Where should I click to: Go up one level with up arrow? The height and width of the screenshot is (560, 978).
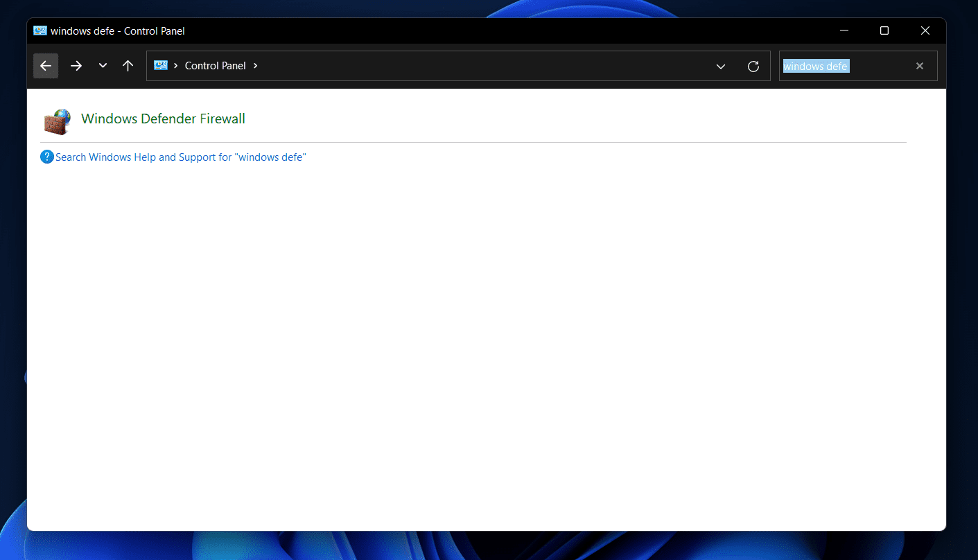pyautogui.click(x=128, y=66)
